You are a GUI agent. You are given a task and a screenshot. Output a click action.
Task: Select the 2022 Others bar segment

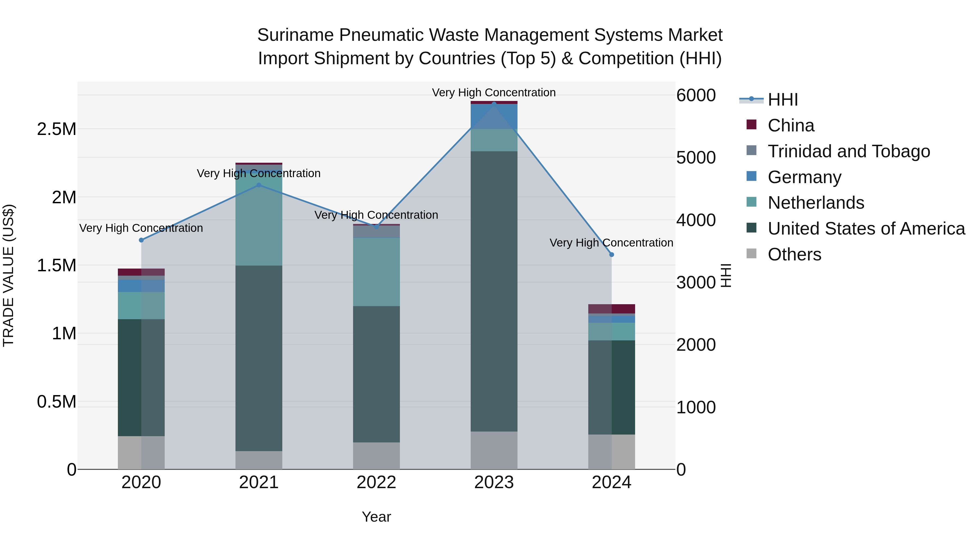(x=376, y=455)
